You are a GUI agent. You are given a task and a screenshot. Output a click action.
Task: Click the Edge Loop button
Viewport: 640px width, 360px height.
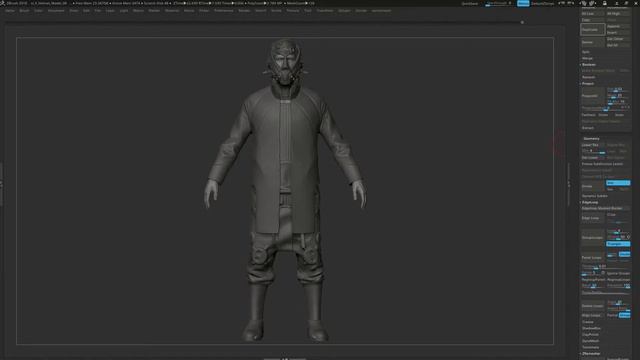coord(592,218)
